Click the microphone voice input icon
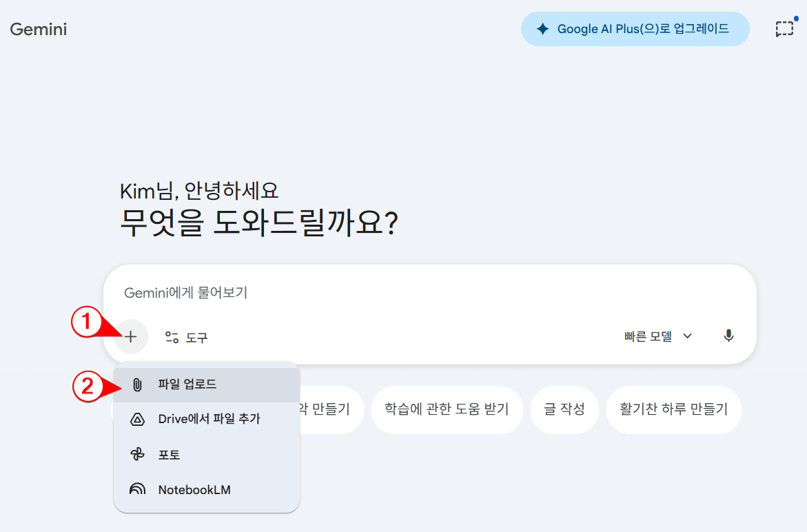 (728, 336)
